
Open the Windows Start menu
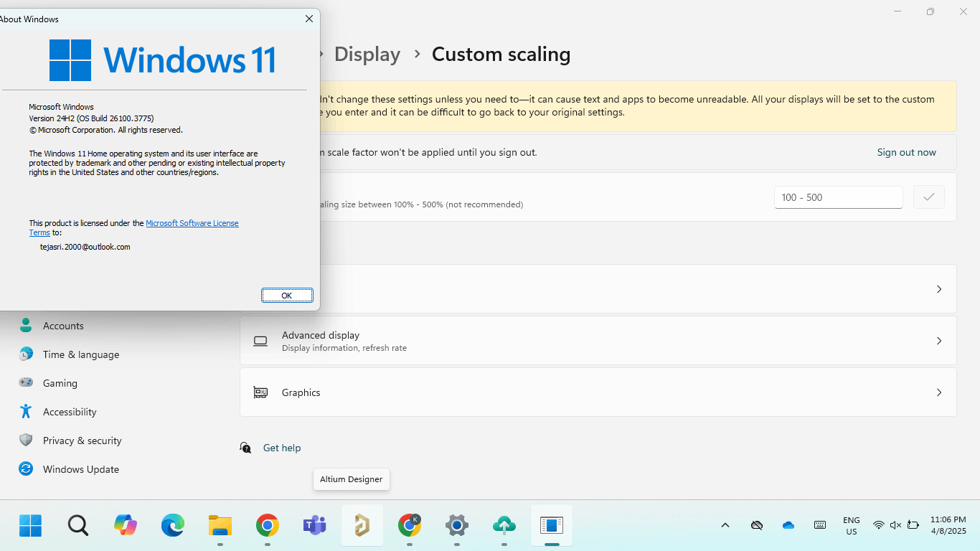coord(31,526)
